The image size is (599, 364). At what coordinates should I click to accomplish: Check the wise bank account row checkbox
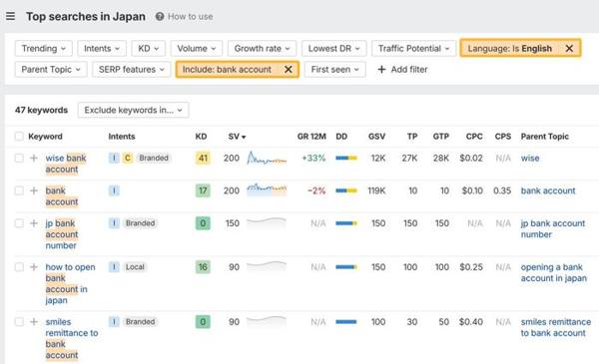click(19, 158)
